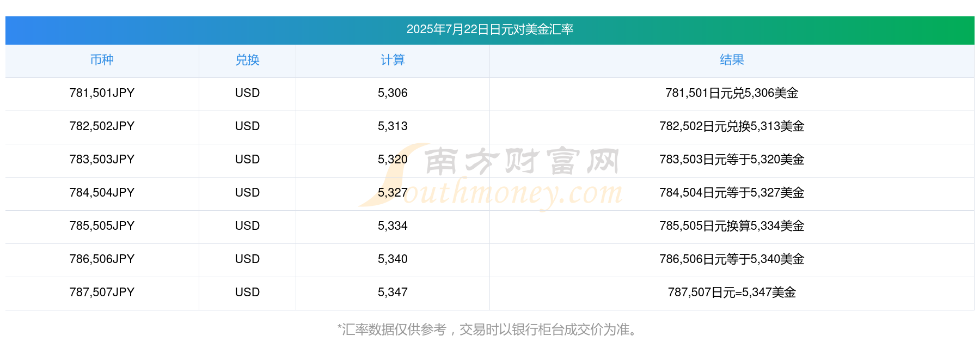This screenshot has width=980, height=354.
Task: Click result 784,504日元等于5,327美金
Action: (732, 193)
